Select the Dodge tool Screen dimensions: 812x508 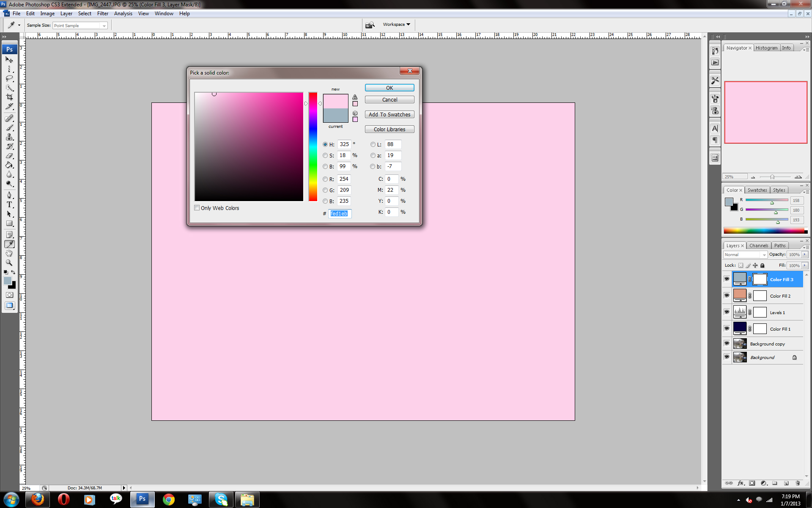(9, 183)
